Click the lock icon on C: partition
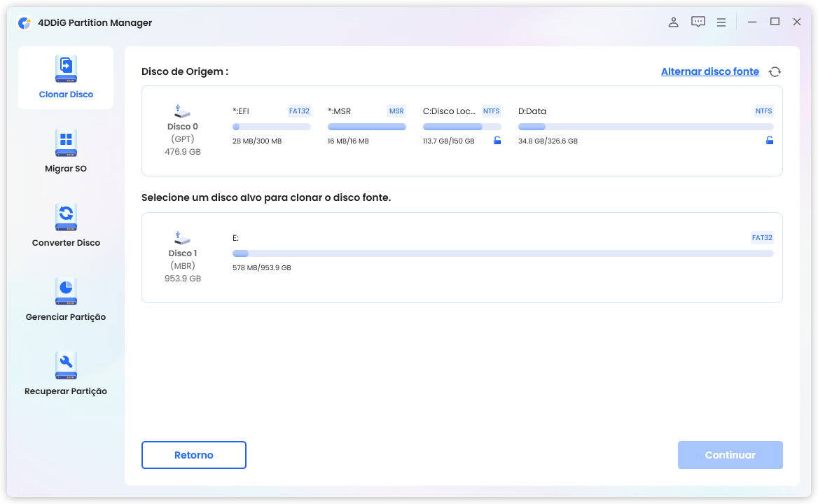This screenshot has width=818, height=504. point(497,141)
